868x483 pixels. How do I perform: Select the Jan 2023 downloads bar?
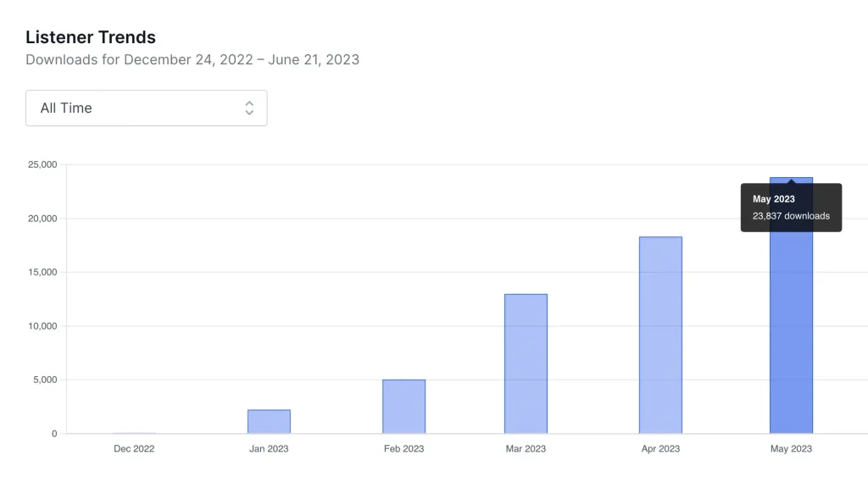(269, 422)
